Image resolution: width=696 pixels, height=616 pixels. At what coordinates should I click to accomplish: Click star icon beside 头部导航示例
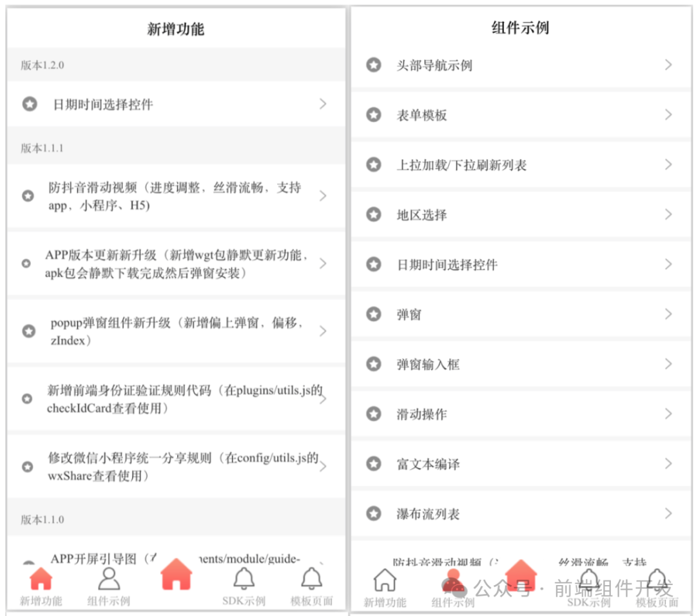(374, 65)
